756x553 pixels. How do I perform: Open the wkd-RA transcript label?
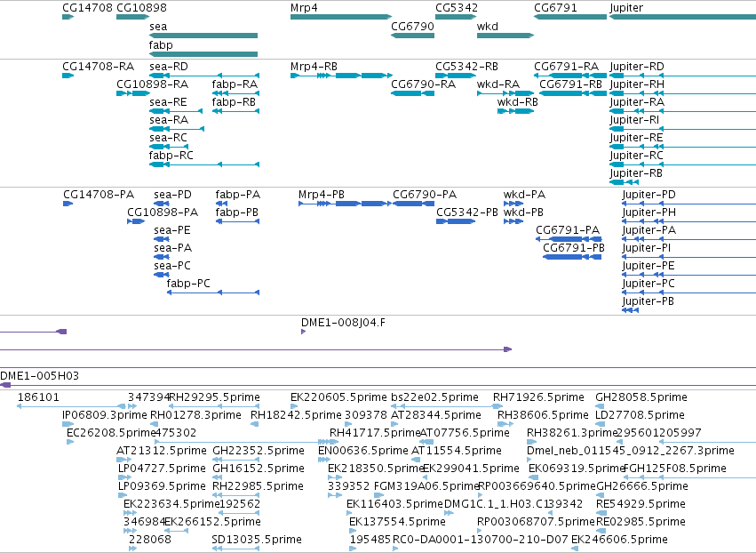pos(498,84)
